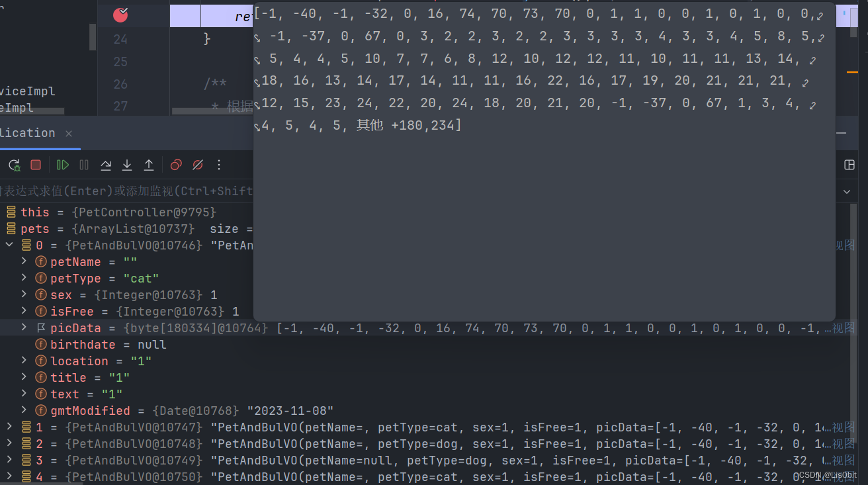This screenshot has height=485, width=868.
Task: Click the flag icon beside picData
Action: point(41,328)
